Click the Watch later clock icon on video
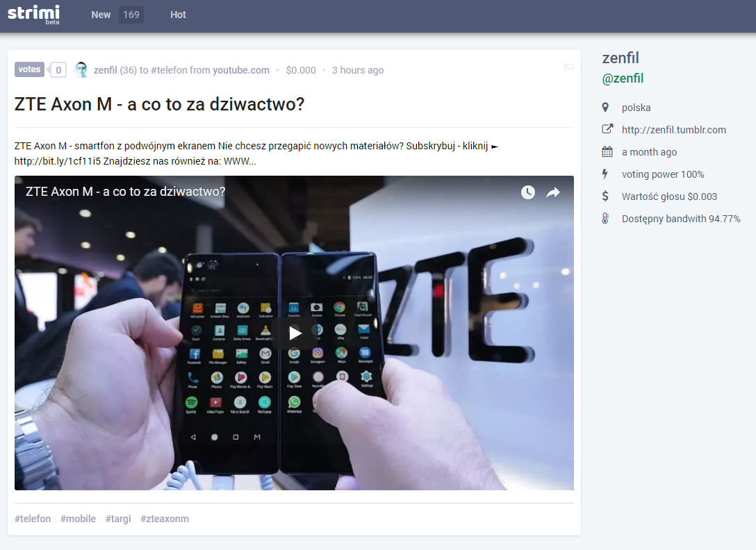The height and width of the screenshot is (550, 756). point(528,192)
